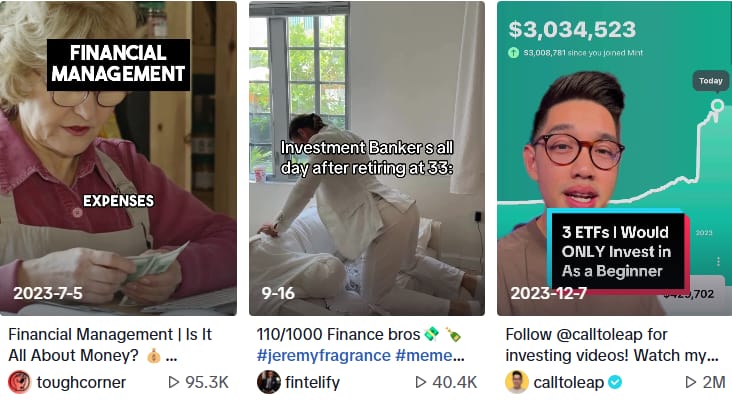Image resolution: width=732 pixels, height=403 pixels.
Task: Visit the fintelify username link
Action: click(x=312, y=382)
